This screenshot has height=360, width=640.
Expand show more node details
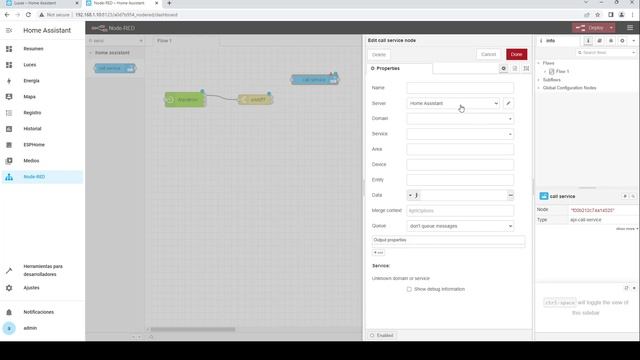pos(627,229)
